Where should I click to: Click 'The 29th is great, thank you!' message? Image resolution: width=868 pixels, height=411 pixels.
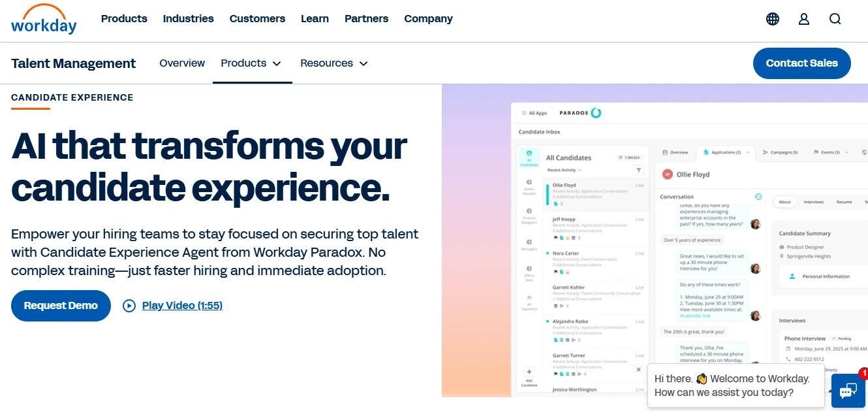point(694,332)
